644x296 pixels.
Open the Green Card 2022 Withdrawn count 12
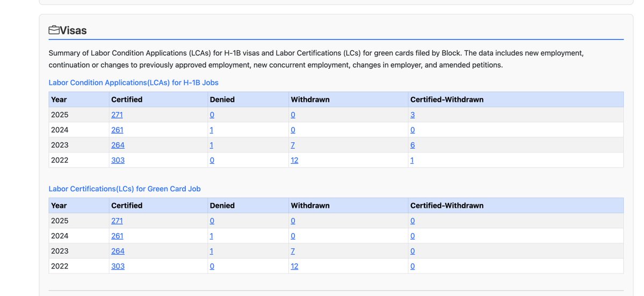click(x=294, y=266)
